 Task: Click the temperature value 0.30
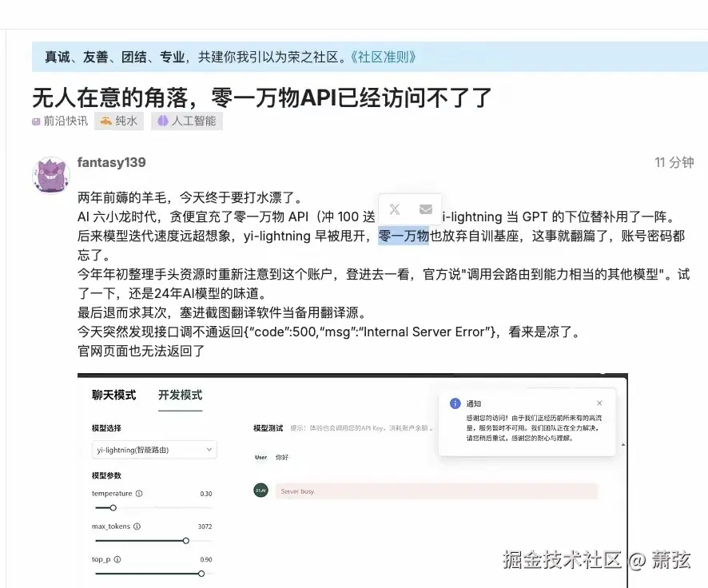[206, 495]
